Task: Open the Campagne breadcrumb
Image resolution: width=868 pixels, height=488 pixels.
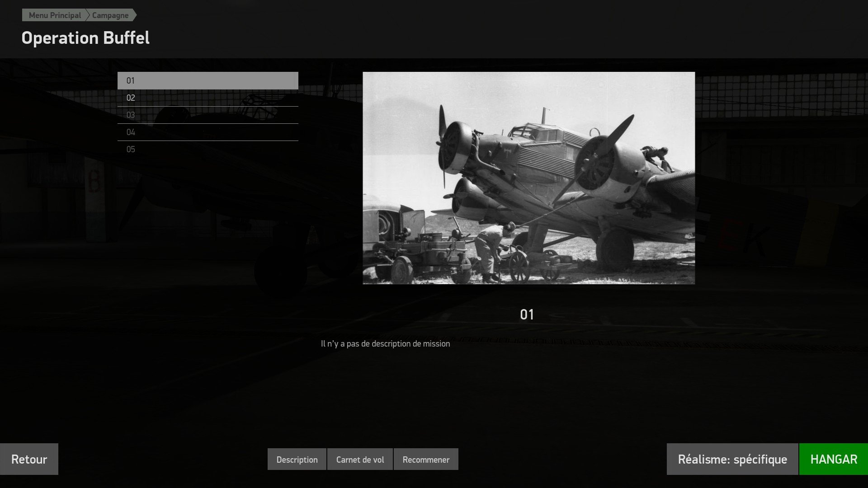Action: 111,15
